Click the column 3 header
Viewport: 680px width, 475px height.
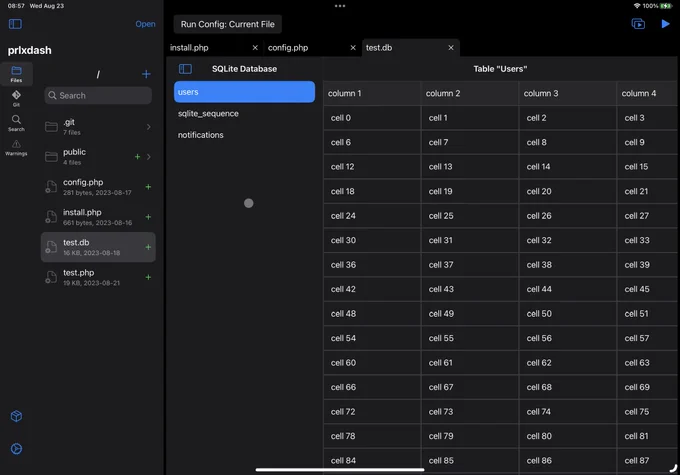[568, 93]
